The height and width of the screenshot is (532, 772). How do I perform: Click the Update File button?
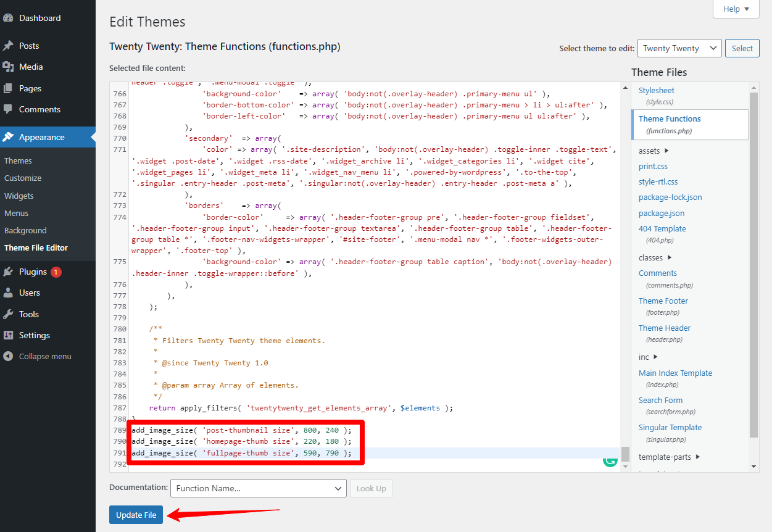tap(136, 514)
